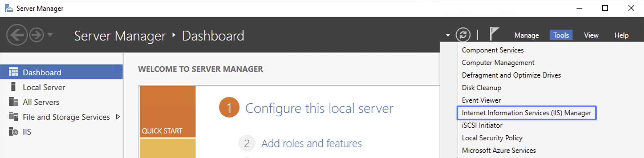This screenshot has height=158, width=644.
Task: Click Add roles and features link
Action: (311, 143)
